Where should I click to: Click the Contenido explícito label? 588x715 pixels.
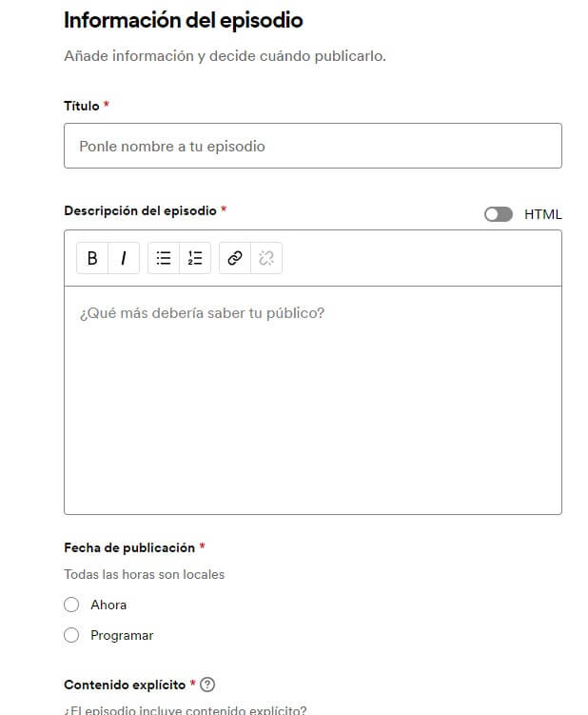tap(125, 685)
